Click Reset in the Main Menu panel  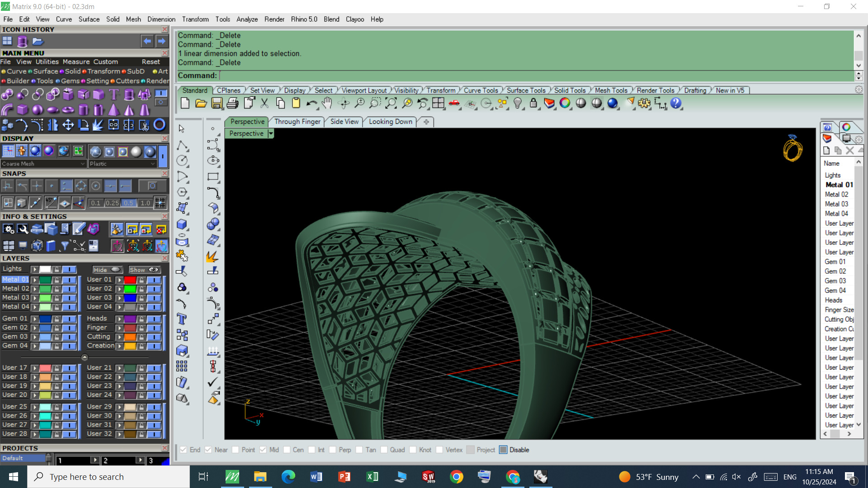click(151, 62)
